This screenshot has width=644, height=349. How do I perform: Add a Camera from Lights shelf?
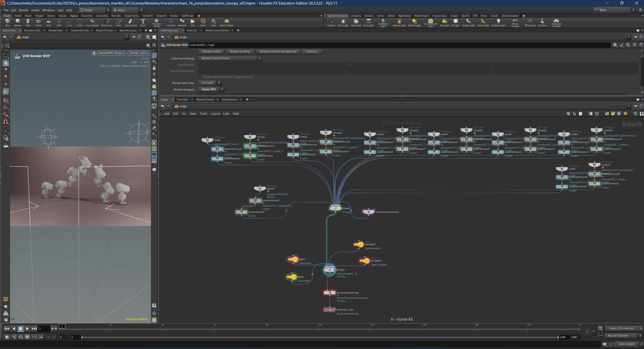pyautogui.click(x=331, y=22)
